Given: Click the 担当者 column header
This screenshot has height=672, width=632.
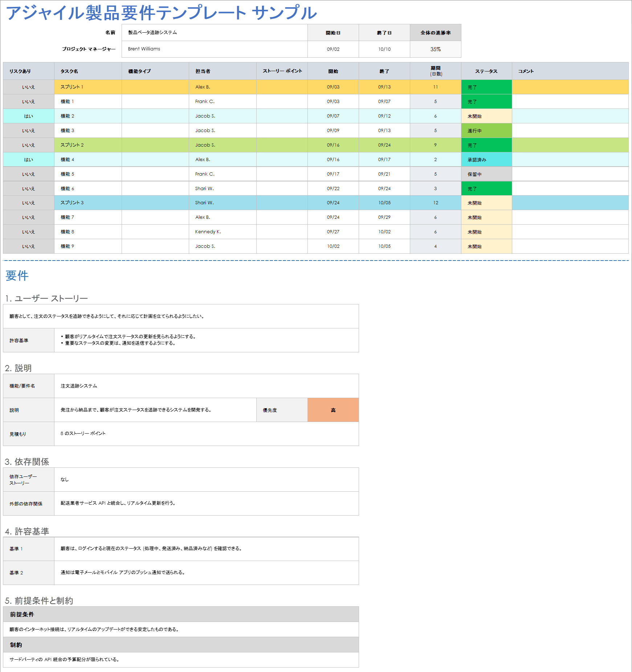Looking at the screenshot, I should (x=223, y=71).
